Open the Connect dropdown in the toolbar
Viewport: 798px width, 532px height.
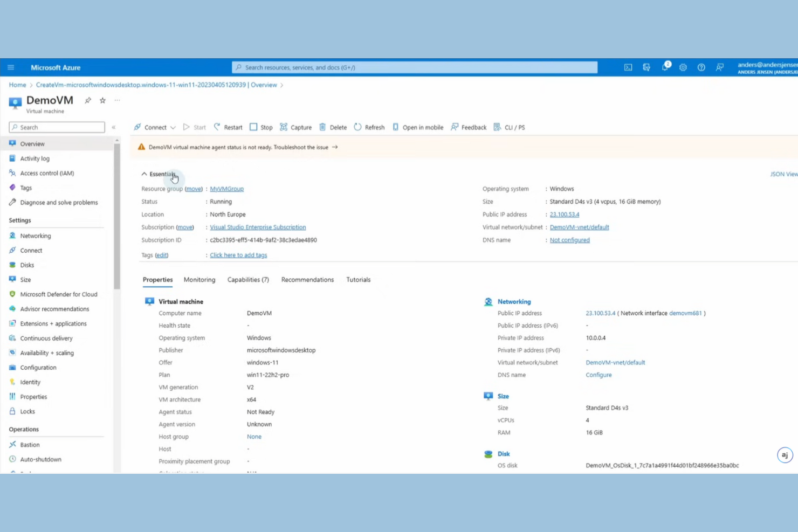155,127
